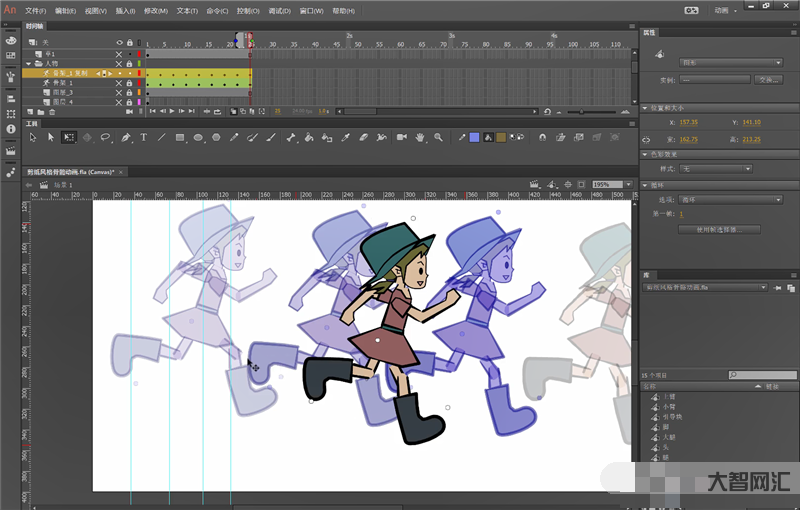
Task: Toggle the lock on layer 图层_4
Action: 129,102
